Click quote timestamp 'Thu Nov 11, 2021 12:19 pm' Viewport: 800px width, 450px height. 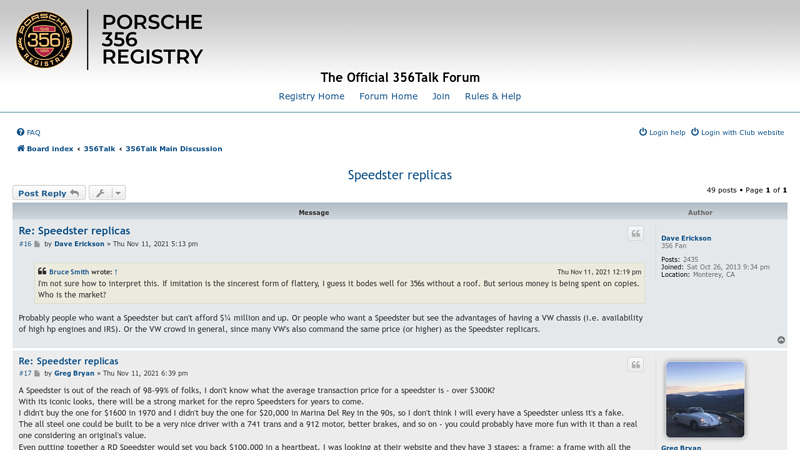point(599,272)
